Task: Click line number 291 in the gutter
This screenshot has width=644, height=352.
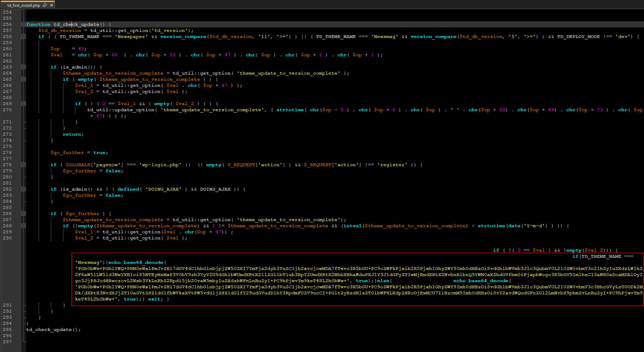Action: pyautogui.click(x=7, y=305)
